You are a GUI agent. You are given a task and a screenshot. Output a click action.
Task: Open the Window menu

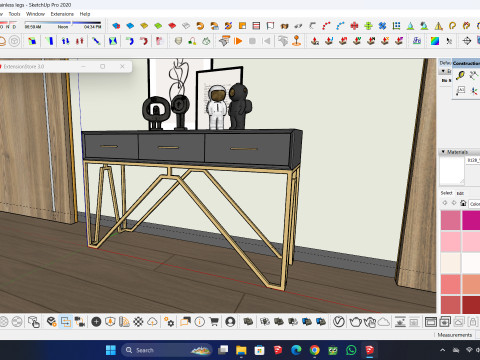[x=35, y=14]
